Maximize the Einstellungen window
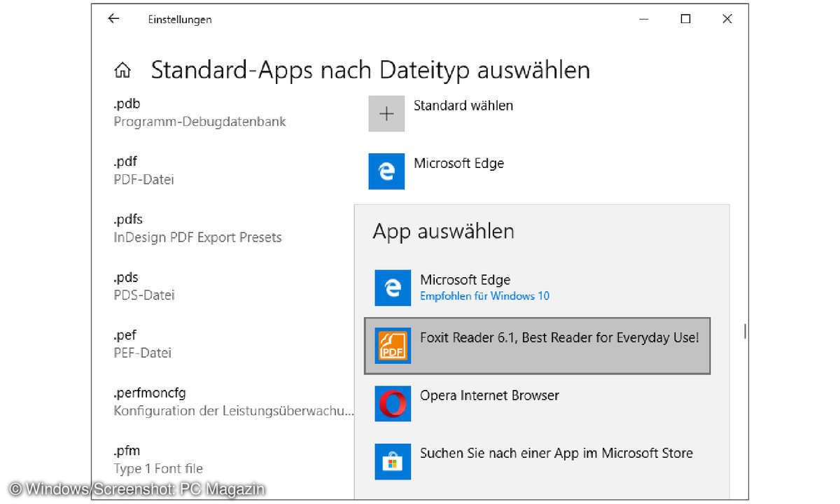 (x=685, y=20)
